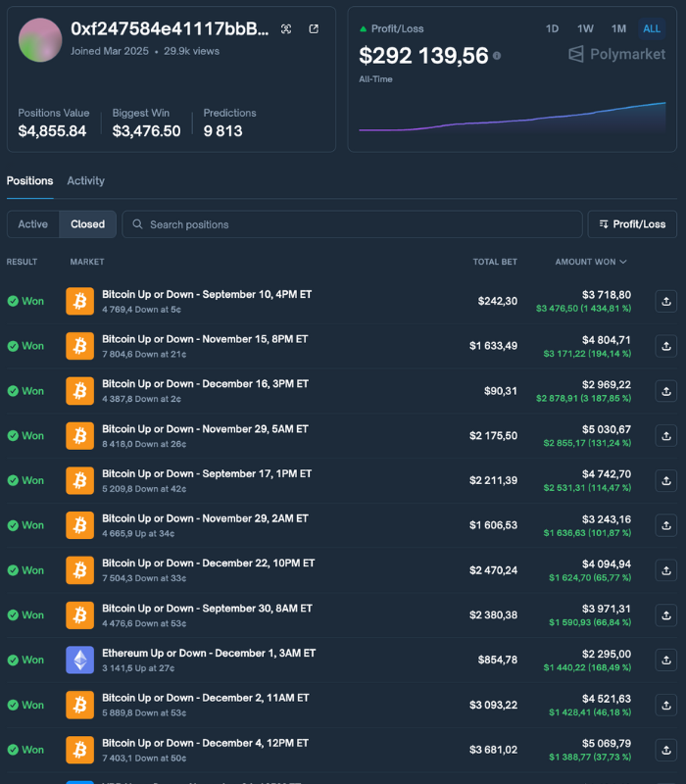Click the Biggest Win value $3,476.50
The image size is (686, 784).
pyautogui.click(x=146, y=131)
